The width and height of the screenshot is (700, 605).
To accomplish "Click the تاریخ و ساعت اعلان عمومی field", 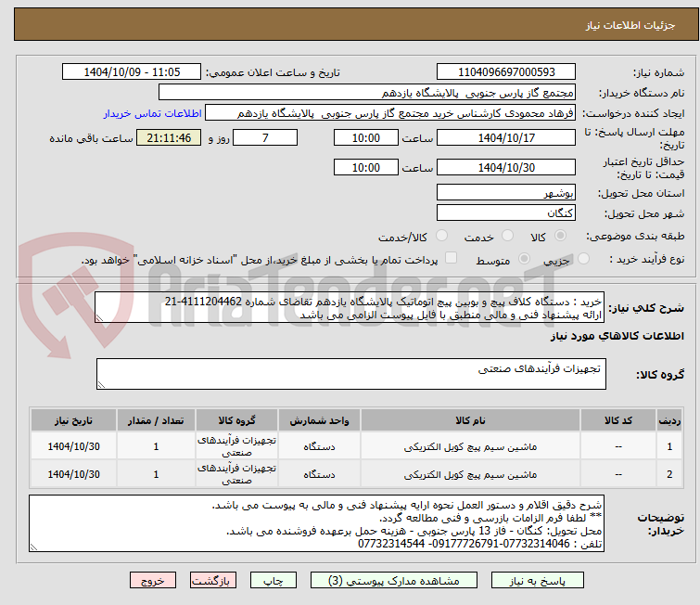I will 132,72.
